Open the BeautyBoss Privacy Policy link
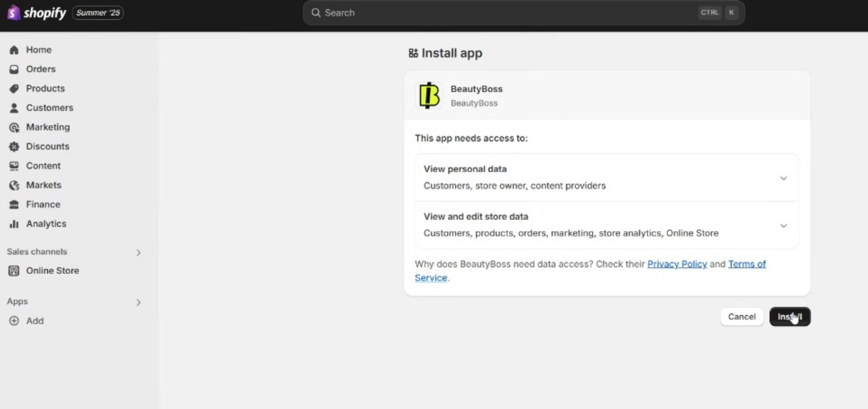Image resolution: width=868 pixels, height=409 pixels. 677,264
